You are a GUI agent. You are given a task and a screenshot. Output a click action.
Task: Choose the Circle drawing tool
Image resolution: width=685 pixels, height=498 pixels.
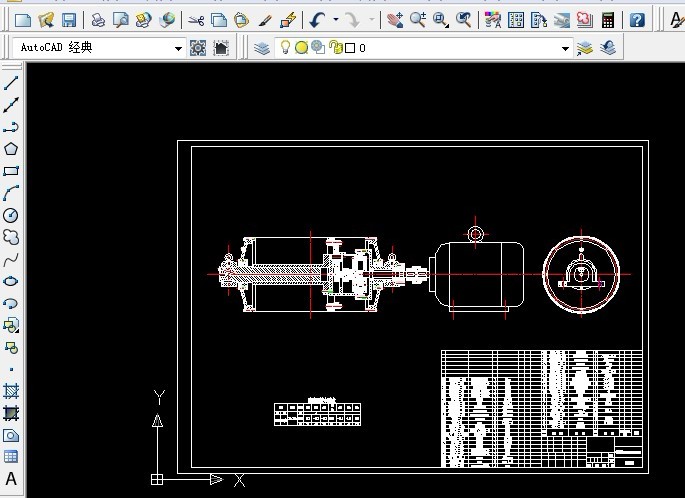11,215
